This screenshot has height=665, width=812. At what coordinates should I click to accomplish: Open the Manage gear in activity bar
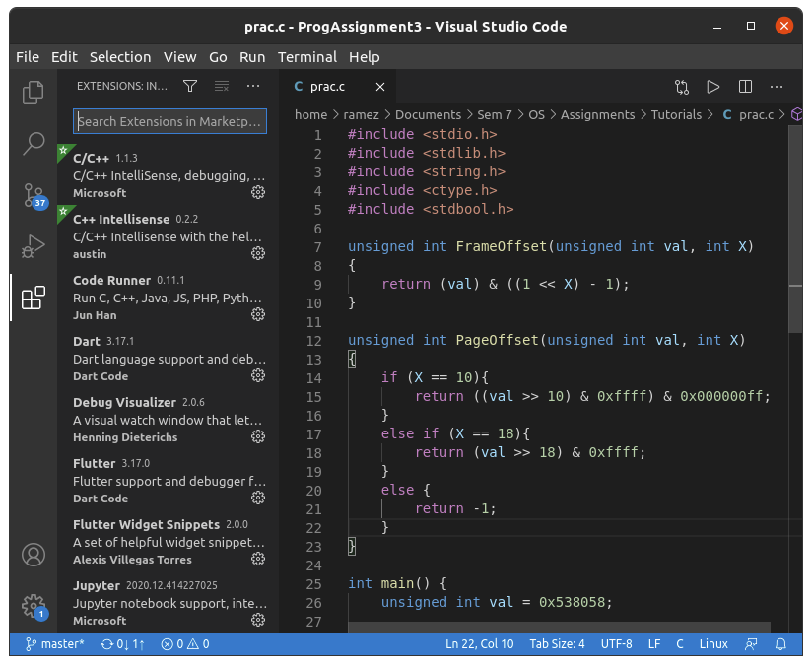point(34,605)
